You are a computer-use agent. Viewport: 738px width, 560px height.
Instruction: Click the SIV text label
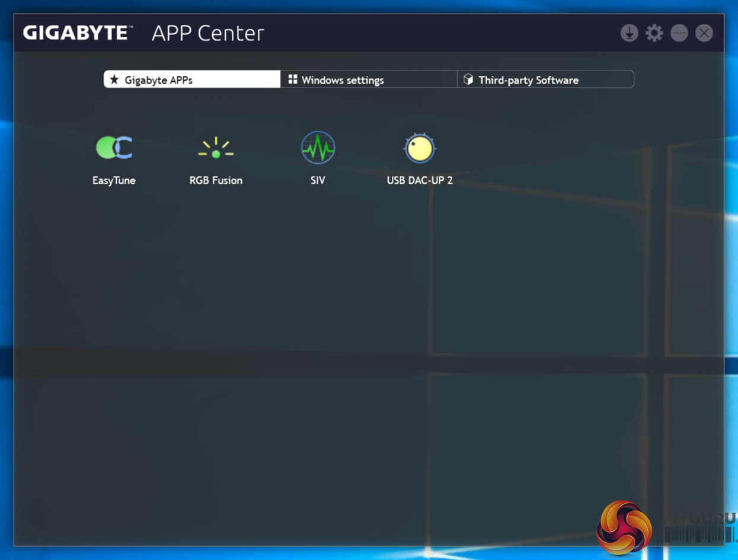click(x=318, y=180)
